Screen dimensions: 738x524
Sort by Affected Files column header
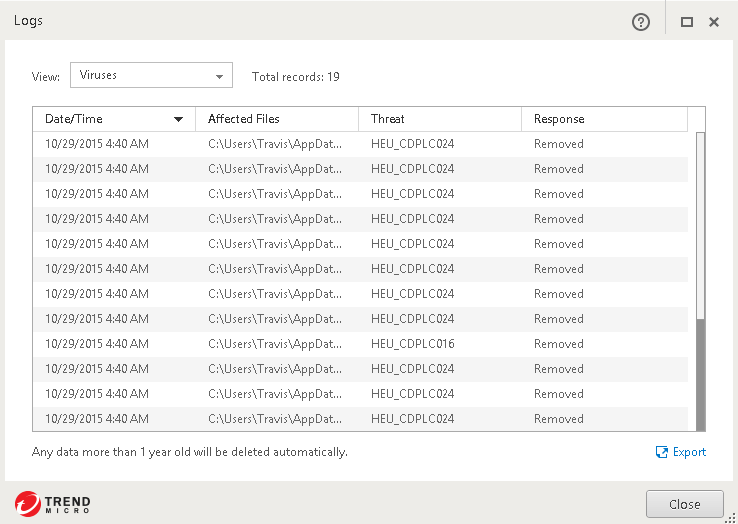[x=244, y=119]
